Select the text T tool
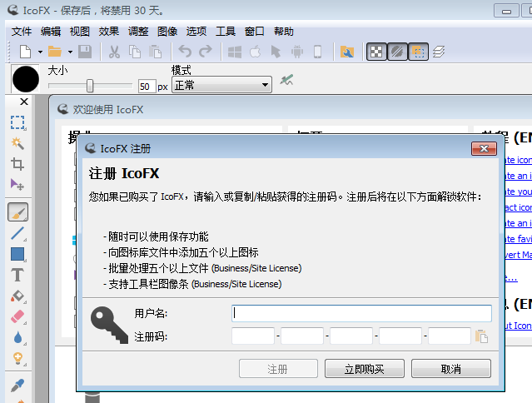Image resolution: width=532 pixels, height=403 pixels. point(17,275)
